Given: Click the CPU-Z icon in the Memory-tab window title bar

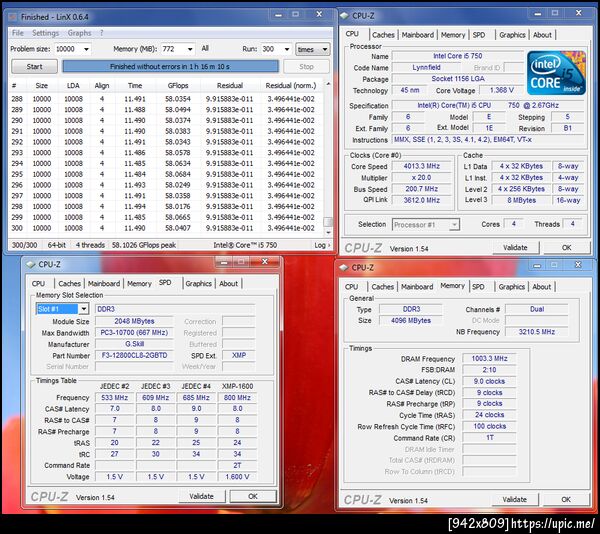Looking at the screenshot, I should coord(344,267).
